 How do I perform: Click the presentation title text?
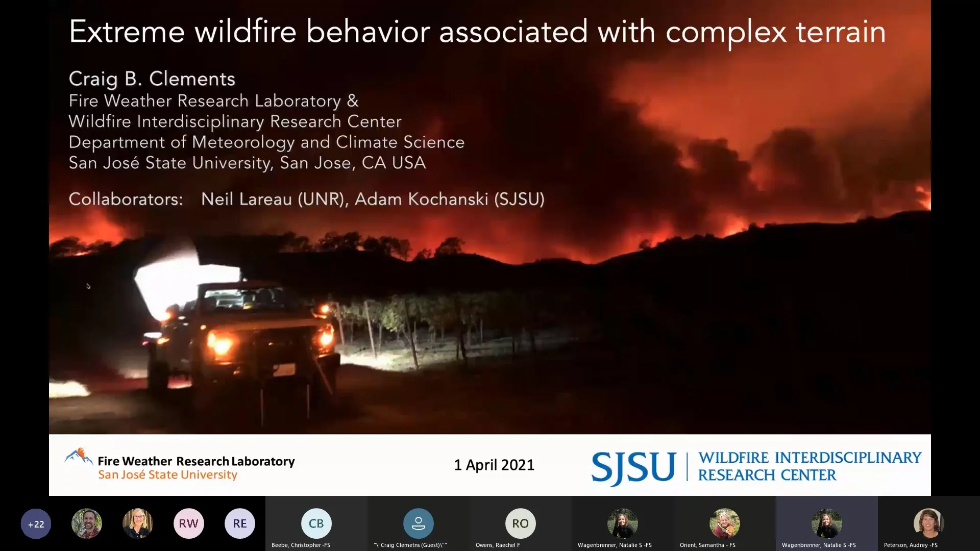[x=477, y=31]
